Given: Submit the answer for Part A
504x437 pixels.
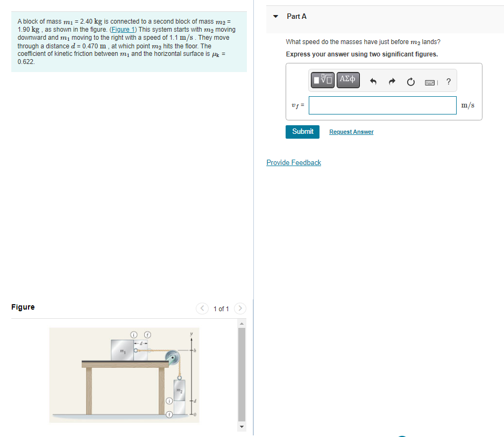Looking at the screenshot, I should (x=302, y=131).
